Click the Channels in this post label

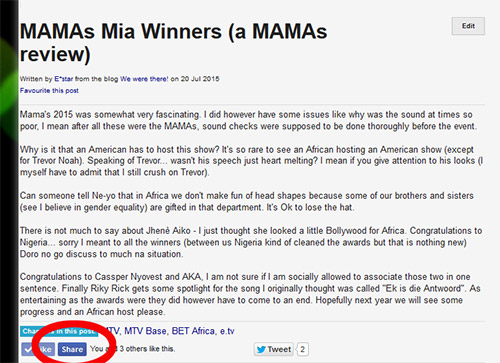[x=59, y=331]
